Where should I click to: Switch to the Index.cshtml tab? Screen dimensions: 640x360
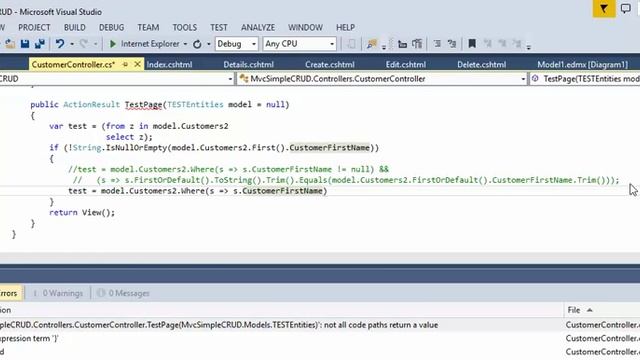pos(169,64)
